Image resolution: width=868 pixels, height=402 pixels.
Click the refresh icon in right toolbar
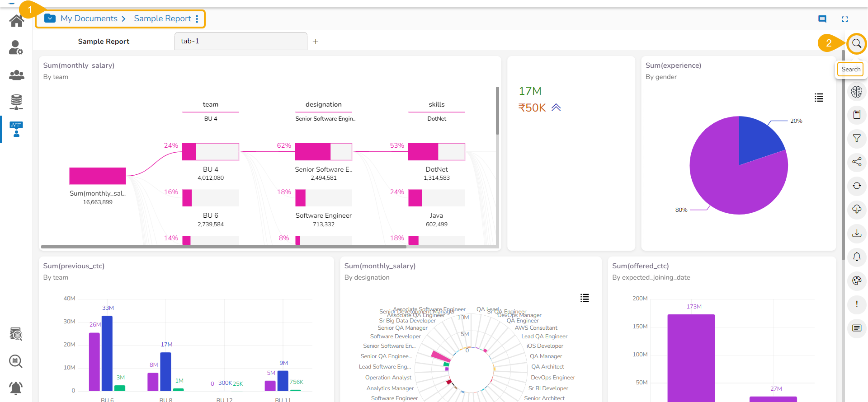coord(857,186)
